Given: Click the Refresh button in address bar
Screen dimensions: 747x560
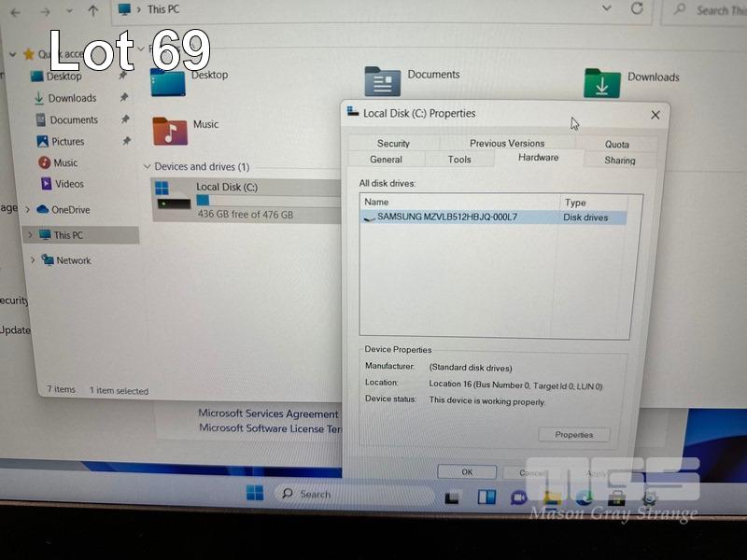Looking at the screenshot, I should (x=637, y=8).
